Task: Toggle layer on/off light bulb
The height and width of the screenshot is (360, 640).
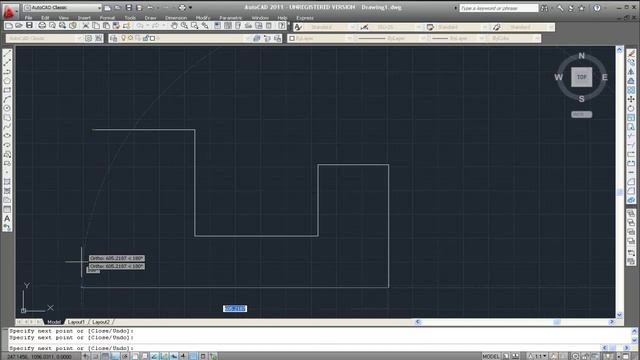Action: click(123, 38)
